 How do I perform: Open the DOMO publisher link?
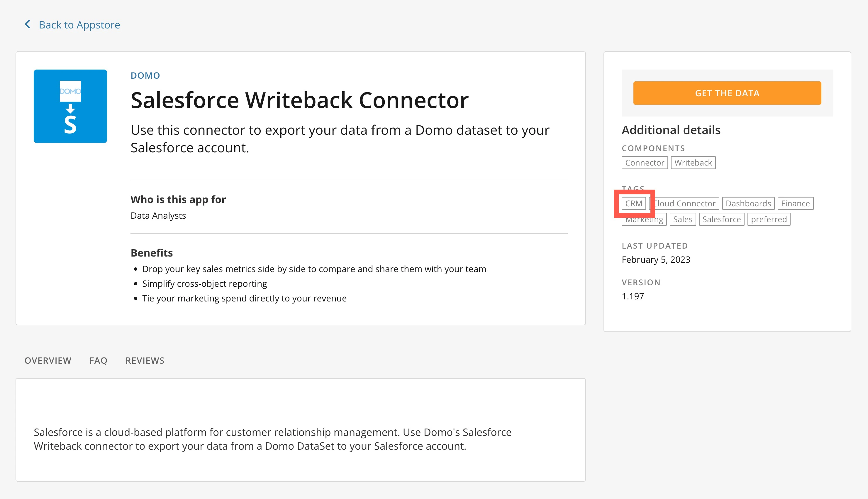145,75
